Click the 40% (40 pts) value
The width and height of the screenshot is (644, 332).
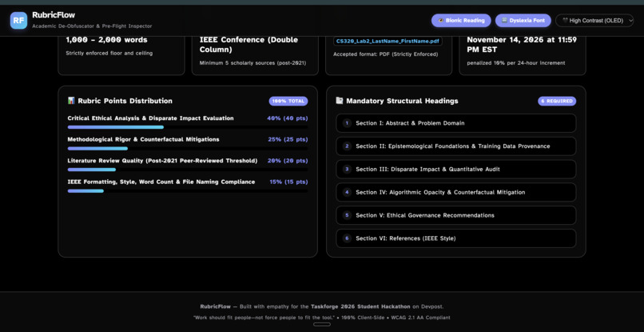287,118
